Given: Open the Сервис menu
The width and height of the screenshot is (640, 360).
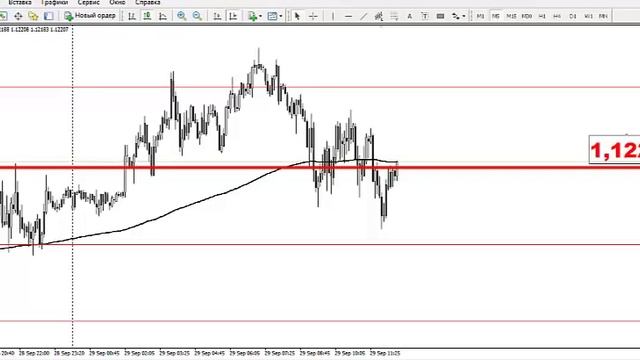Looking at the screenshot, I should tap(89, 2).
